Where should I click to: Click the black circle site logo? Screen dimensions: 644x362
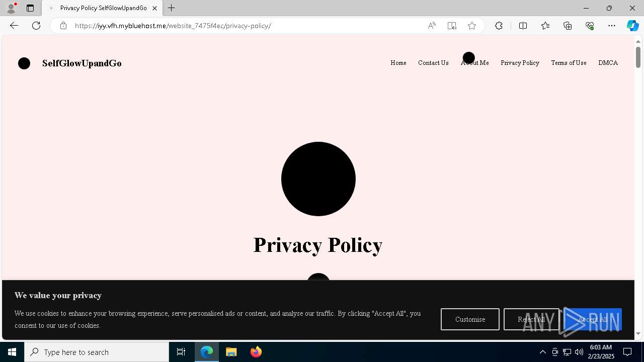click(x=24, y=63)
